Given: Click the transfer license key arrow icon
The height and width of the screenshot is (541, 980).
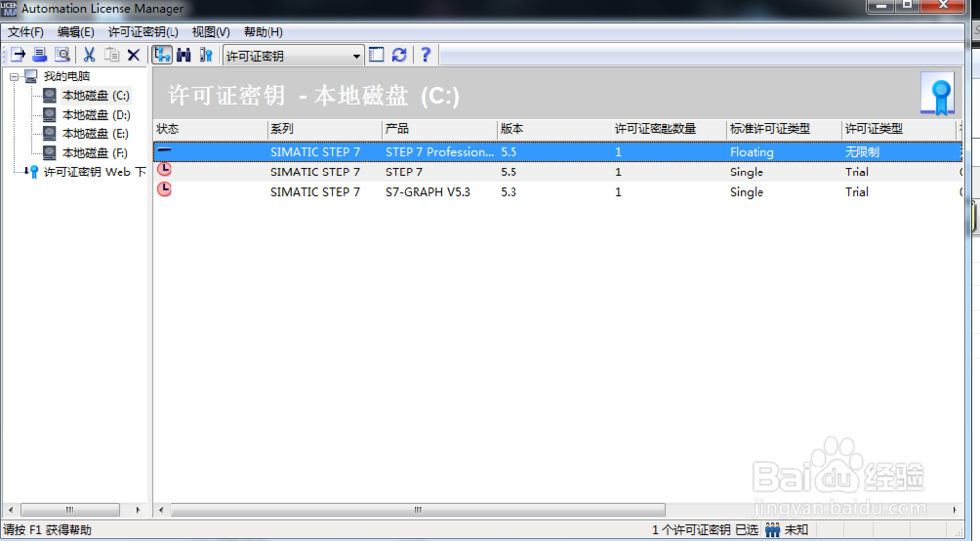Looking at the screenshot, I should click(x=18, y=55).
